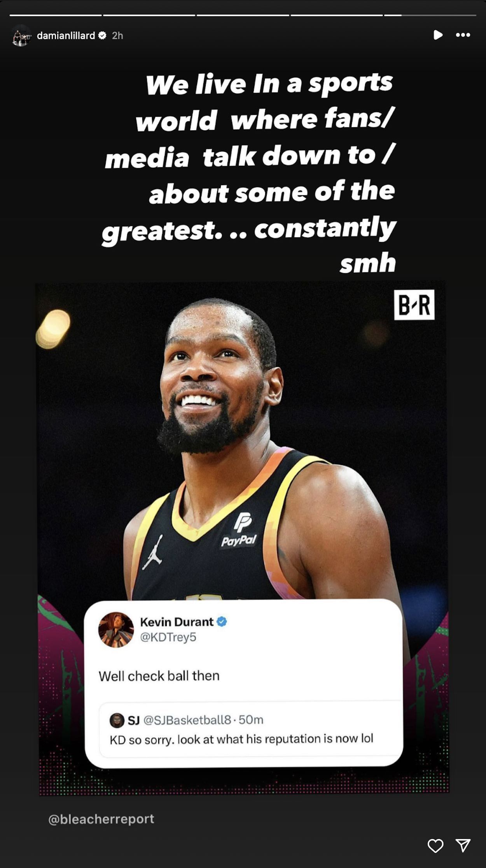Open the quoted @SJBasketball8 tweet
Image resolution: width=486 pixels, height=868 pixels.
[250, 729]
